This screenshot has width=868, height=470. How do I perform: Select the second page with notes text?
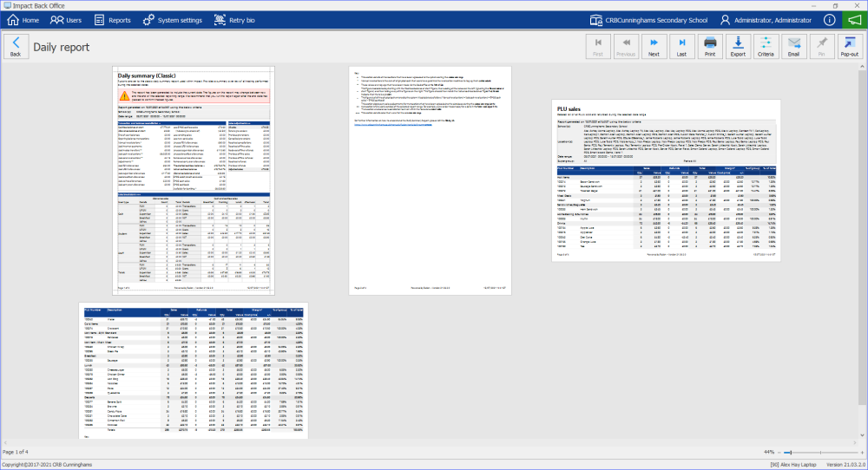[431, 181]
